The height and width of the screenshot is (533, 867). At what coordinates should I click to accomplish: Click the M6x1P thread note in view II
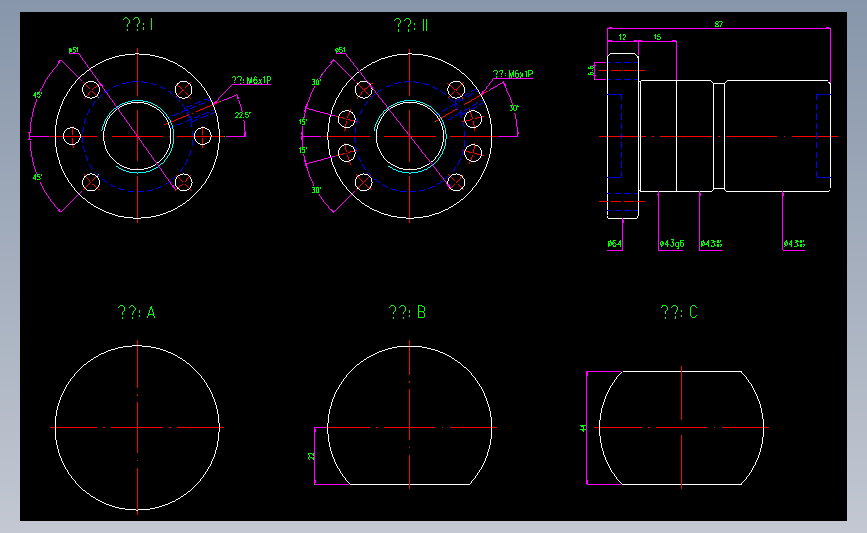(513, 74)
